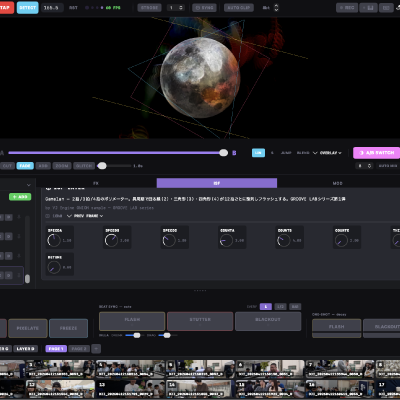This screenshot has height=400, width=400.
Task: Click the ROTATE knob
Action: (x=54, y=267)
